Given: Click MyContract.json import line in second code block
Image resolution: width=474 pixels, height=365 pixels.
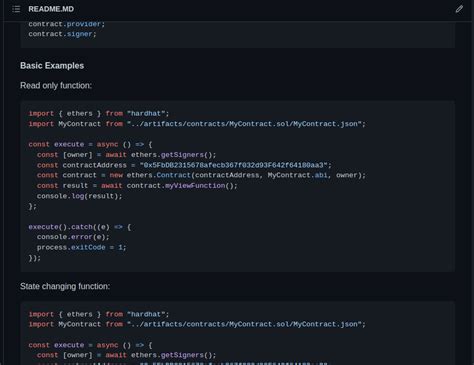Looking at the screenshot, I should tap(197, 324).
